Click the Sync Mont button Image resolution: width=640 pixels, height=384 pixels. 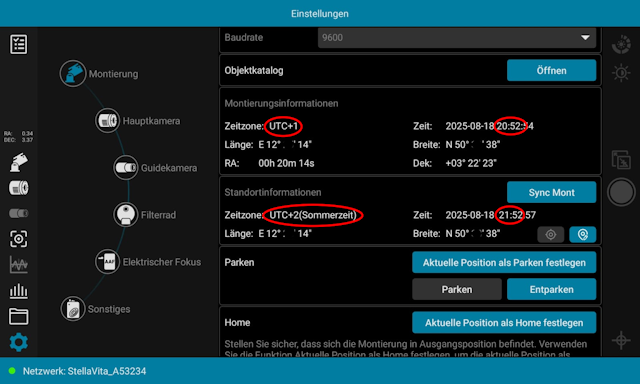pyautogui.click(x=551, y=192)
